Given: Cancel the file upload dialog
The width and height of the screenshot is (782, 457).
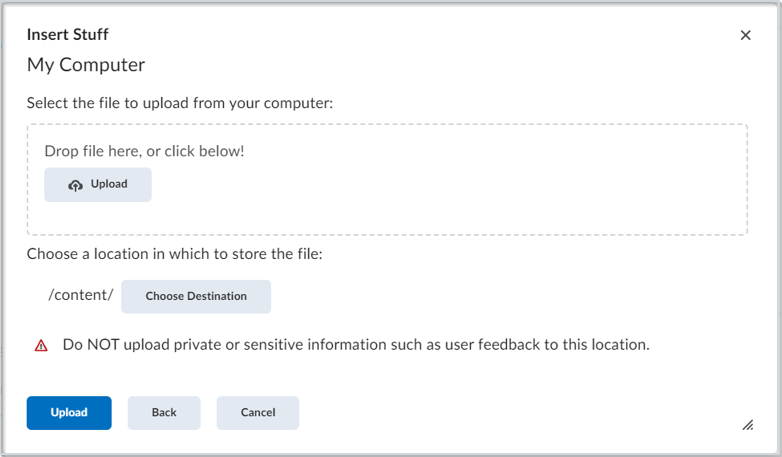Looking at the screenshot, I should point(258,413).
